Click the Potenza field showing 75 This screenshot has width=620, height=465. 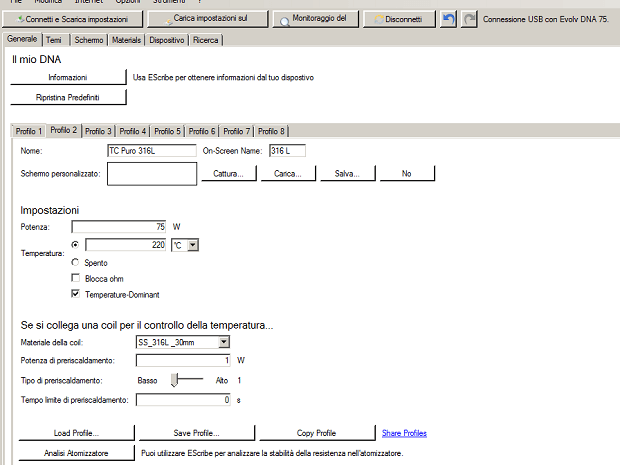pyautogui.click(x=119, y=227)
